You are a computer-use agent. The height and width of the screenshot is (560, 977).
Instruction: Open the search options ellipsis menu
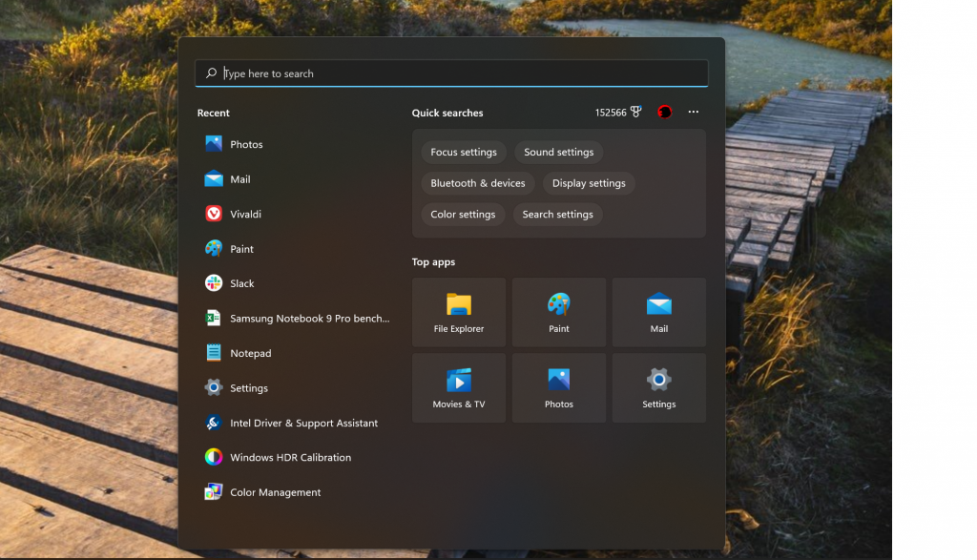point(693,112)
